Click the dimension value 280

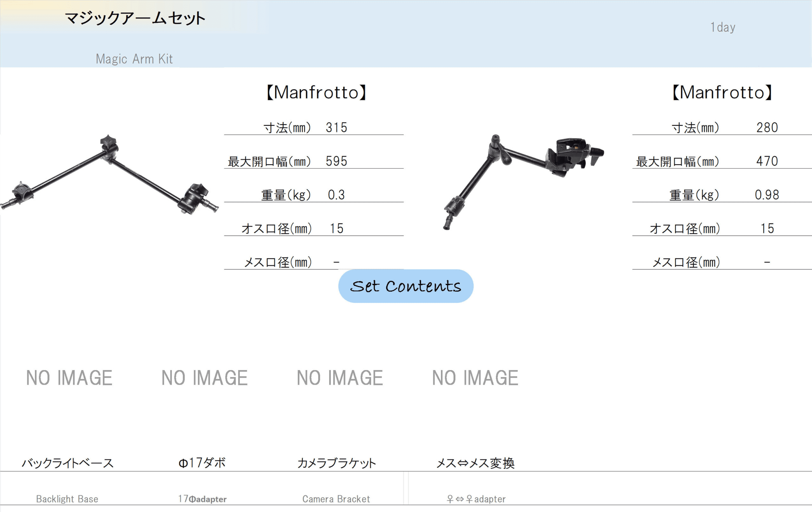pos(767,128)
